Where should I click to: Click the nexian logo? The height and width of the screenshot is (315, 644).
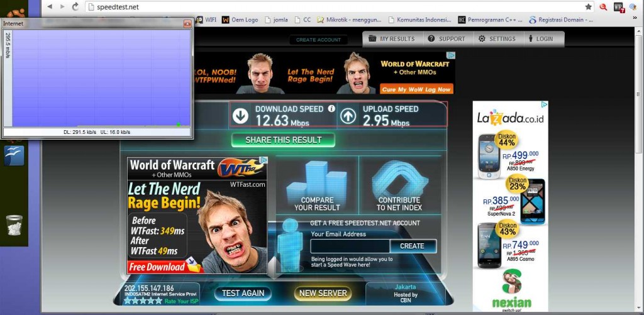pos(511,290)
